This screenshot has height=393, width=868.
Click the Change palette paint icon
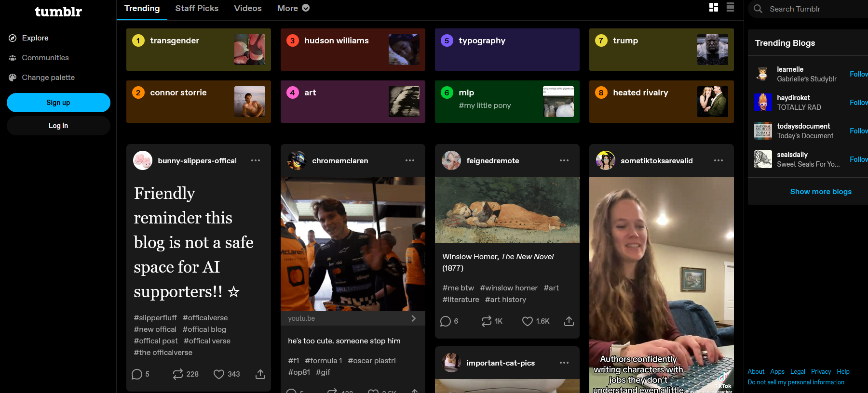click(x=13, y=78)
